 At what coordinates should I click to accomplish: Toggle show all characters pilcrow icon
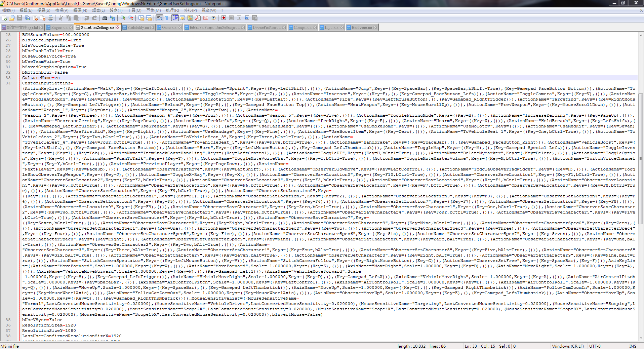(167, 18)
